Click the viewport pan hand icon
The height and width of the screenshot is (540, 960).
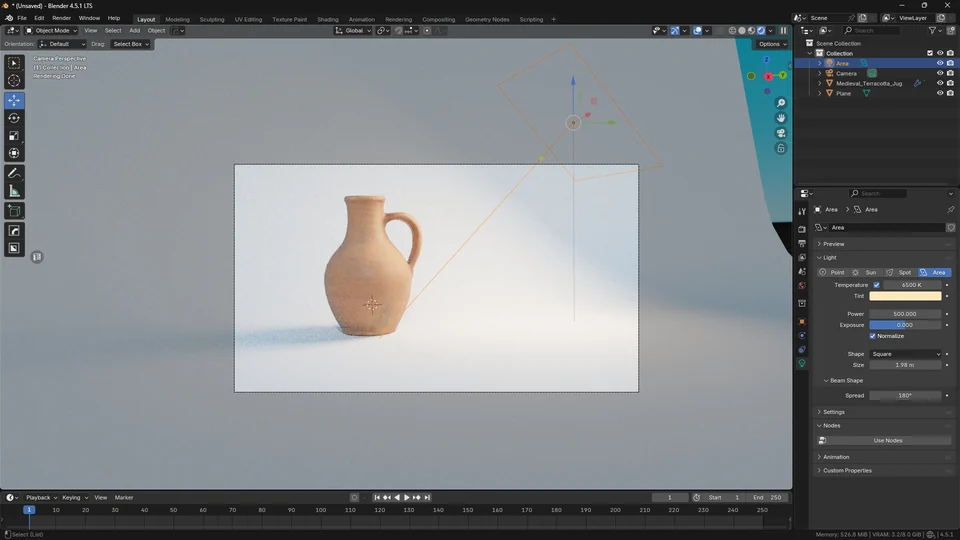pyautogui.click(x=781, y=118)
